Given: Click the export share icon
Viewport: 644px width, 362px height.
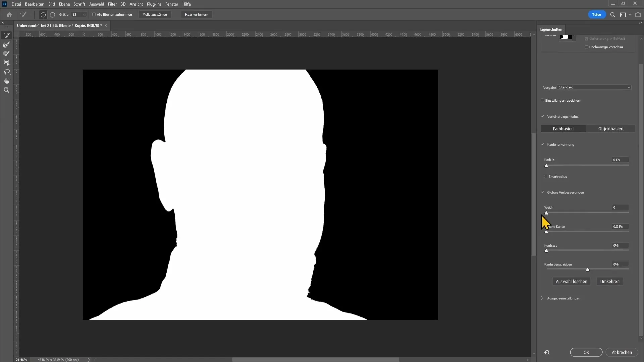Looking at the screenshot, I should [638, 15].
